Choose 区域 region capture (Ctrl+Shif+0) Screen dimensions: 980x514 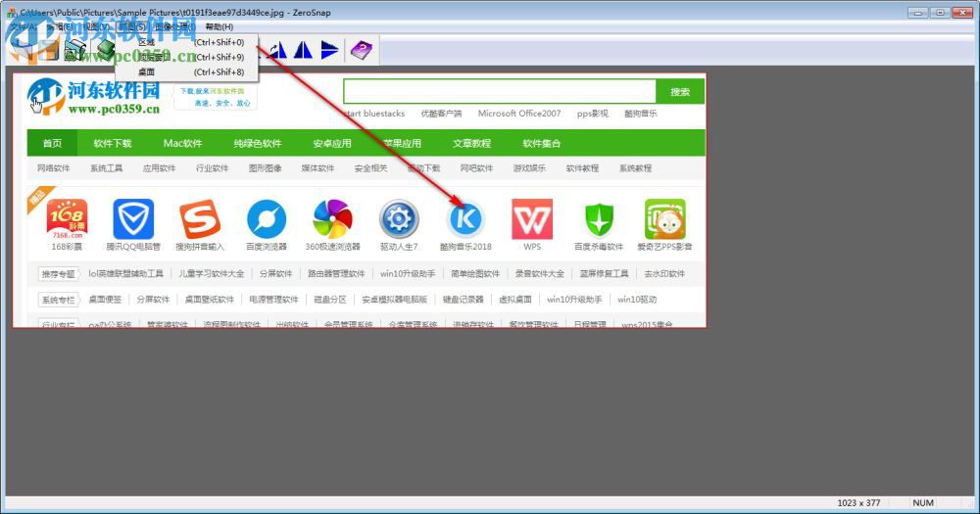(x=187, y=42)
